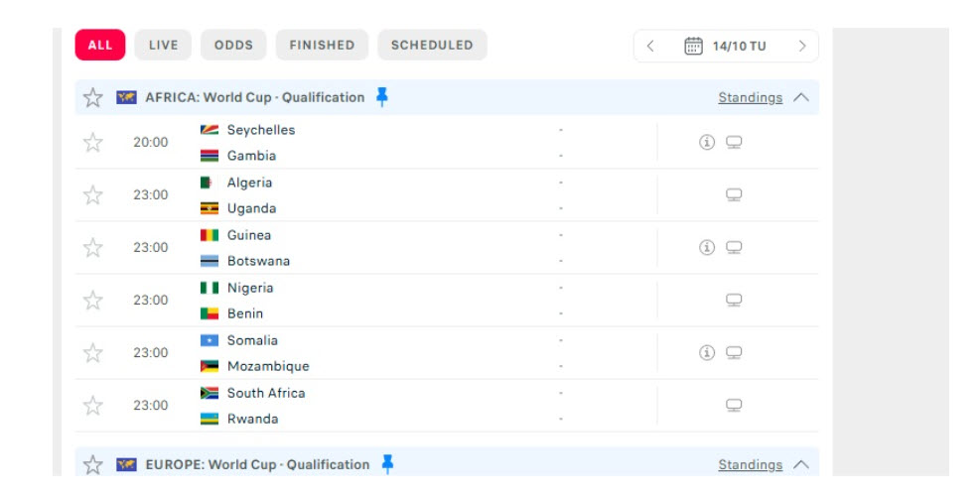Open Standings for Africa Qualification
The width and height of the screenshot is (980, 497).
[x=750, y=97]
